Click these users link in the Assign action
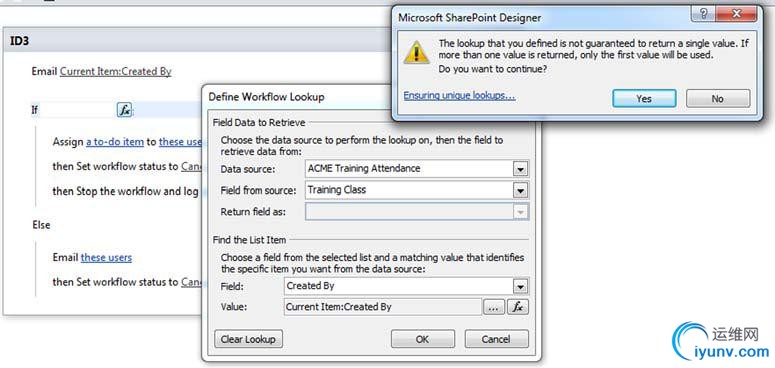The image size is (775, 368). (180, 142)
